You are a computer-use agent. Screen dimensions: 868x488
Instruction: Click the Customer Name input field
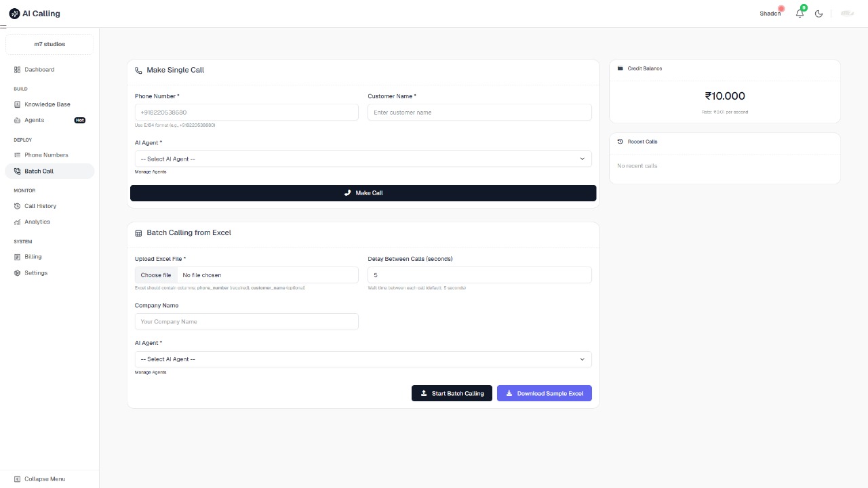(479, 112)
